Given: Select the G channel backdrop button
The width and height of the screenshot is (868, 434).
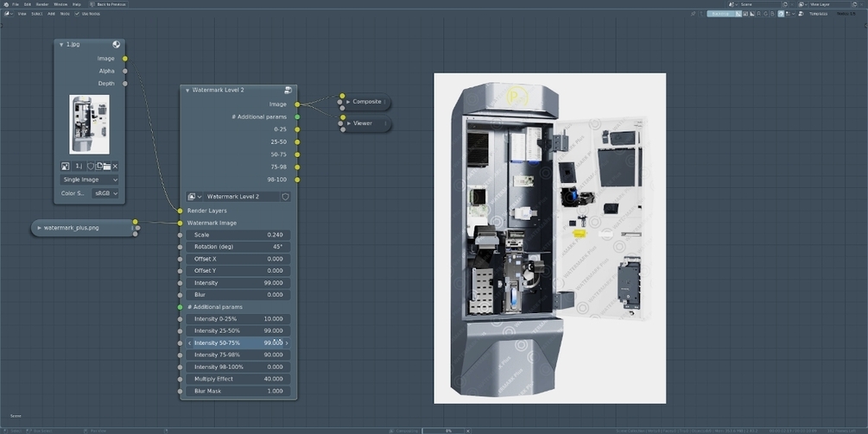Looking at the screenshot, I should (765, 14).
